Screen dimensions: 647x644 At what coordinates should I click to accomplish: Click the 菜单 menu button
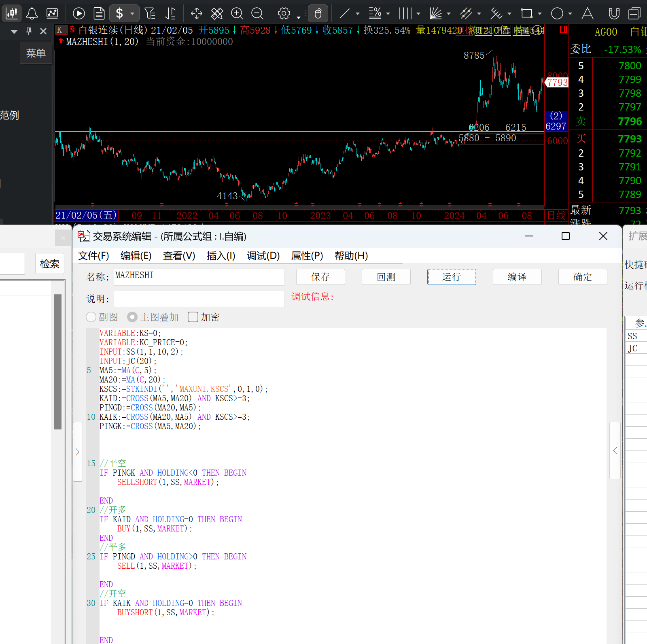(x=36, y=53)
